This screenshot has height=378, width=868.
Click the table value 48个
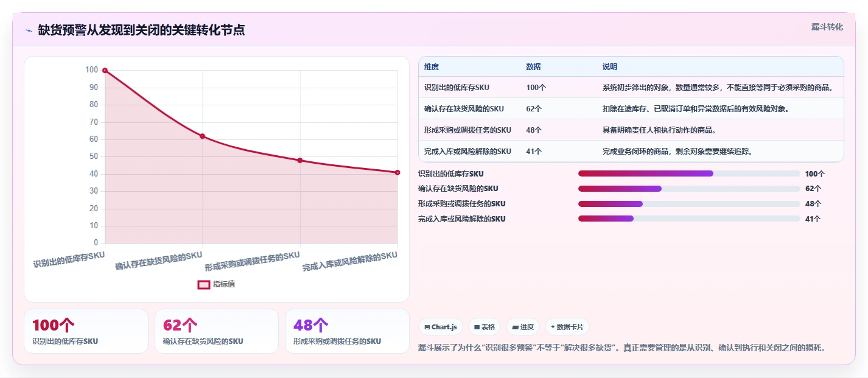point(534,130)
